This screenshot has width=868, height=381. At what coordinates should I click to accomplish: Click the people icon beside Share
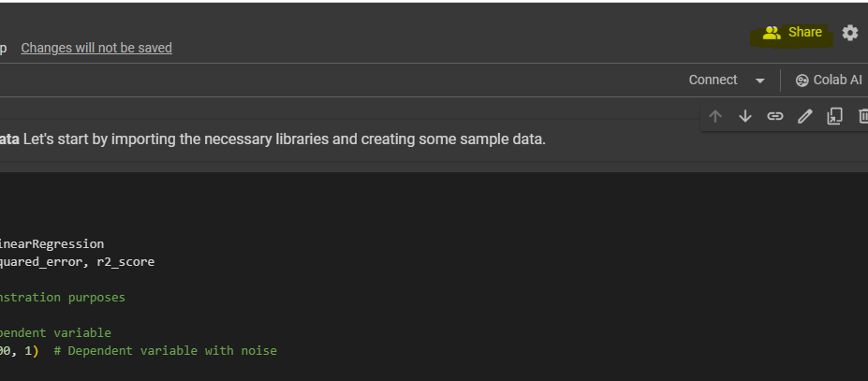(x=772, y=33)
